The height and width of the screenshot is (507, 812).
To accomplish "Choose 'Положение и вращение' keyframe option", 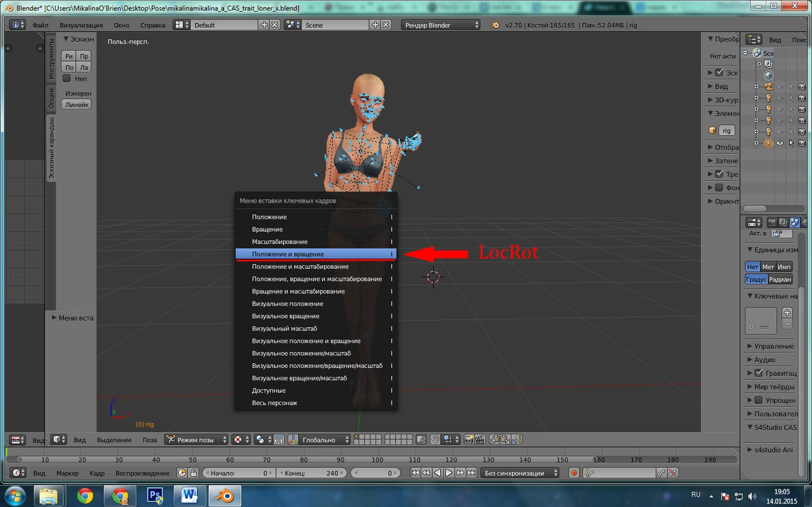I will 316,254.
